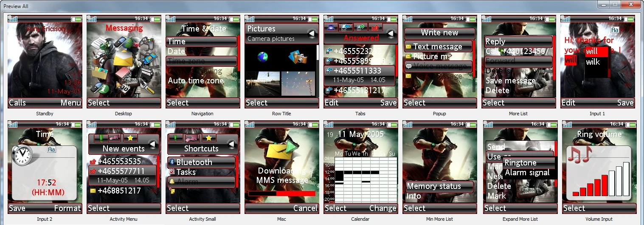Image resolution: width=644 pixels, height=225 pixels.
Task: Click the 11 May 2005 date in Calendar
Action: tap(360, 134)
